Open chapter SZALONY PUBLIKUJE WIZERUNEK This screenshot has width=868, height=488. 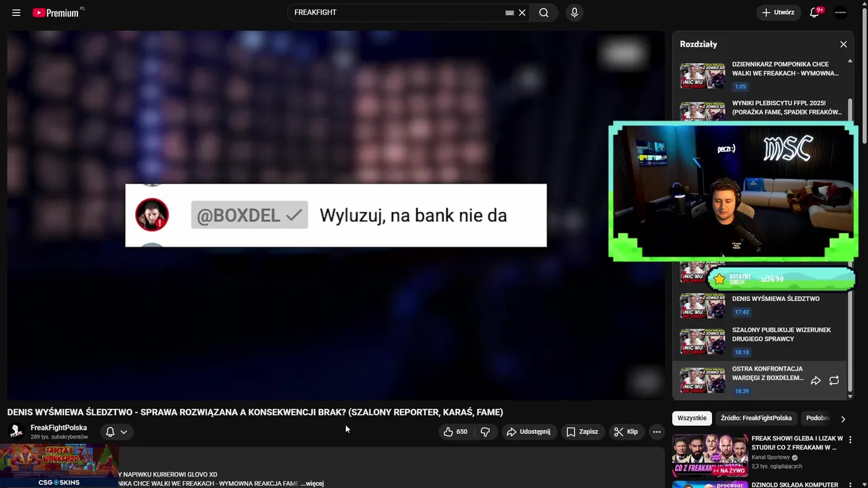(x=781, y=334)
